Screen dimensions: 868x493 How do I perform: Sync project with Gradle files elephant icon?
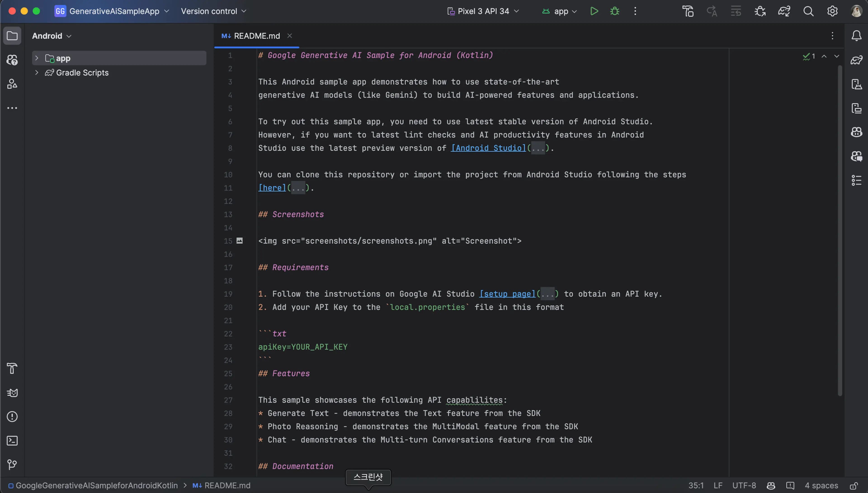pos(784,11)
